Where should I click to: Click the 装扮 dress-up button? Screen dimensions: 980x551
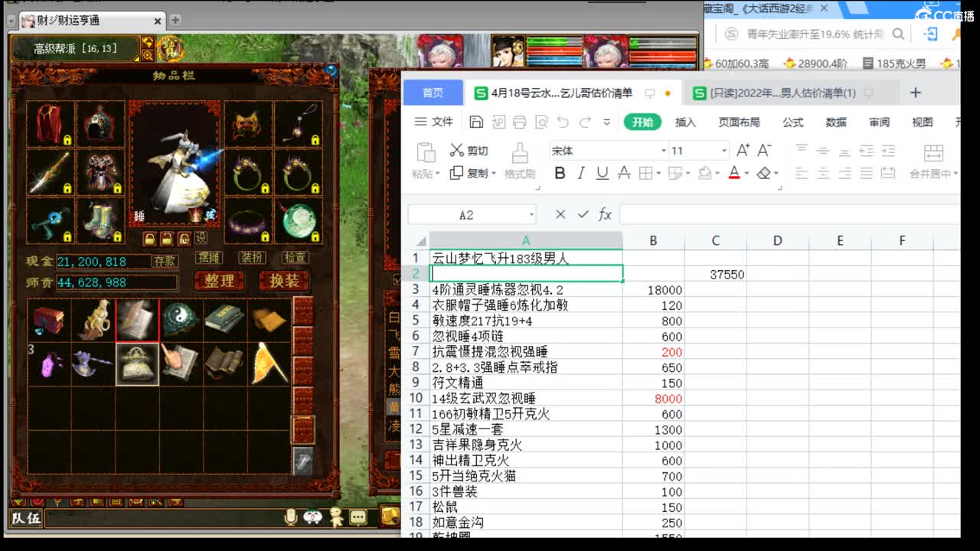pyautogui.click(x=252, y=257)
